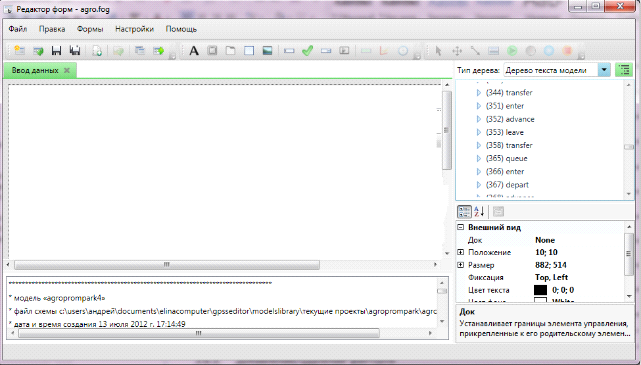Expand the 'Положение' property

click(x=461, y=252)
